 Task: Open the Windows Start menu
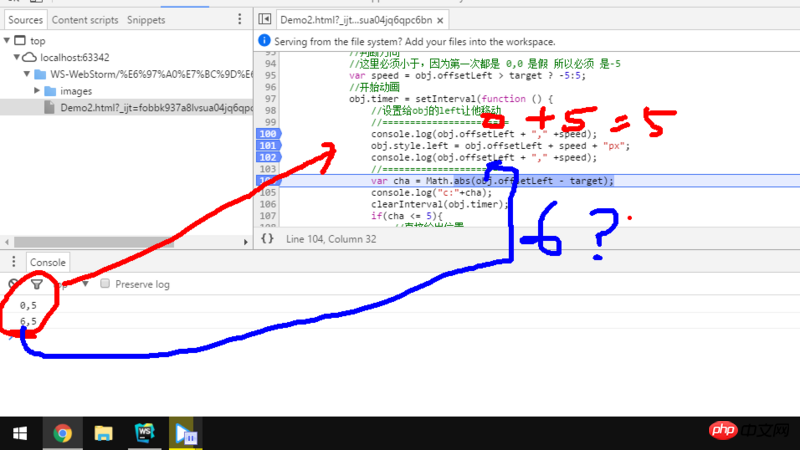pos(20,434)
